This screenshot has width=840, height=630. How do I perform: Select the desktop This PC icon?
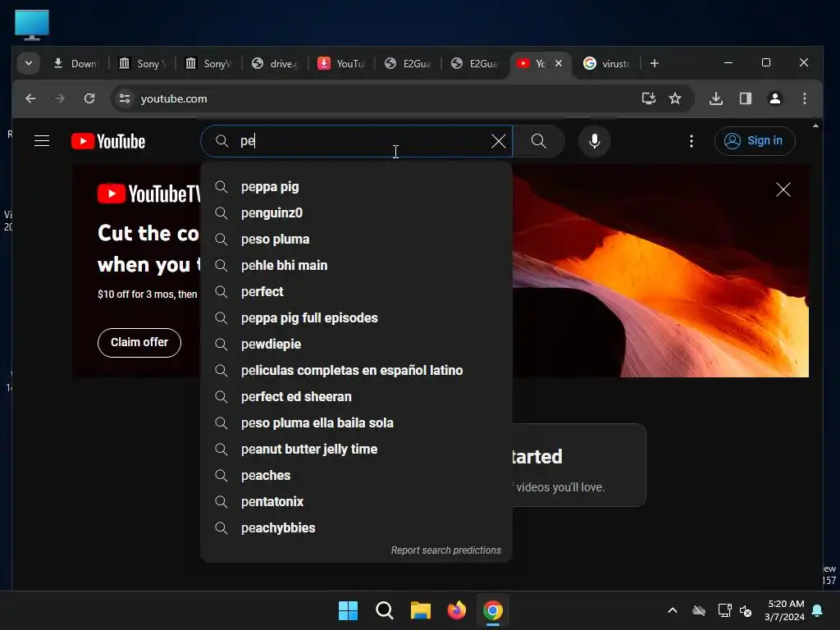click(x=32, y=24)
